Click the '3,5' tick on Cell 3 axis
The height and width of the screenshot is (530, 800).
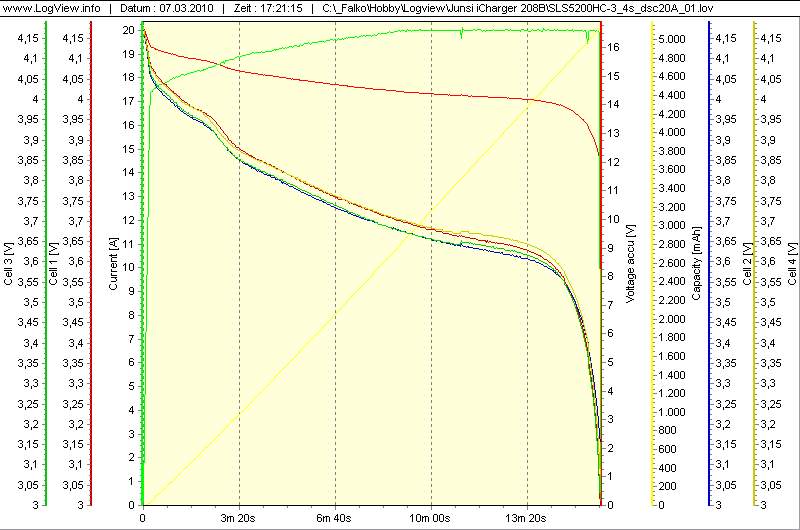click(31, 302)
